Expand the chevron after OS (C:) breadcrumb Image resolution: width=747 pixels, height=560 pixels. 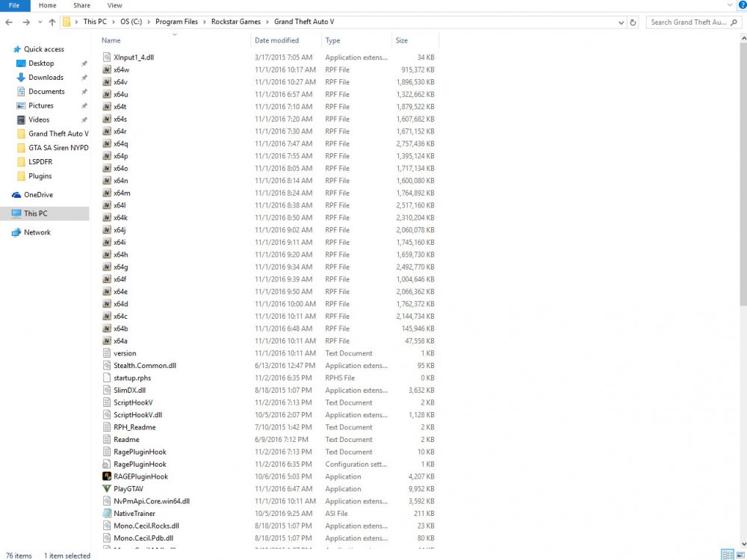(x=149, y=22)
